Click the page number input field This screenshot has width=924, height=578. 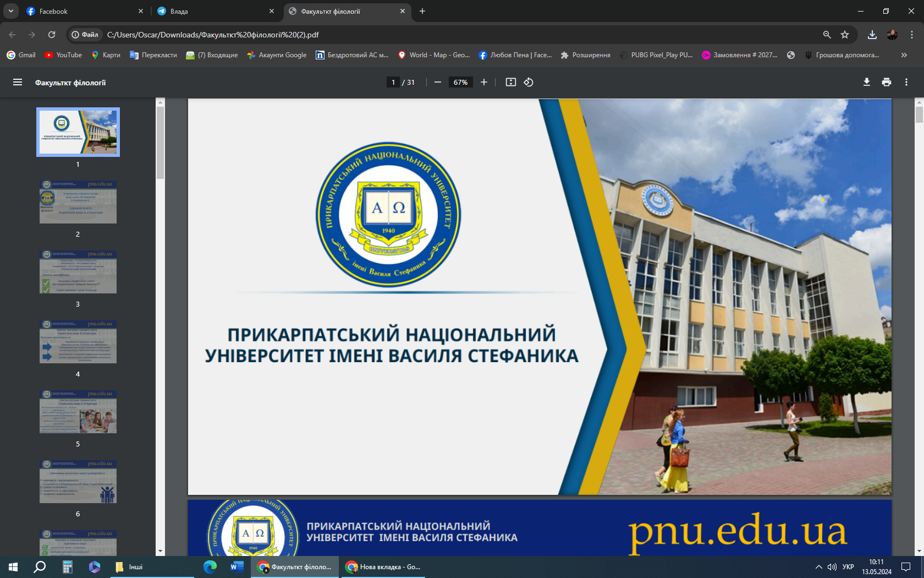click(x=393, y=82)
